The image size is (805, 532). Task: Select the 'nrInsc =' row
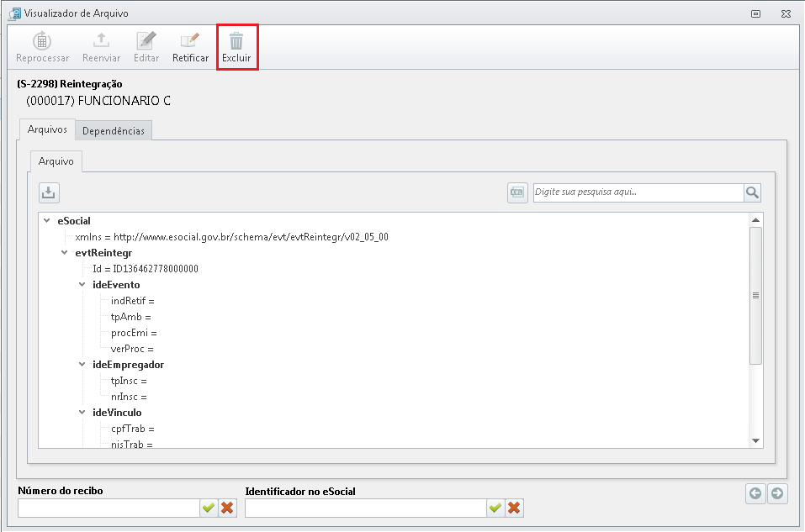point(129,397)
